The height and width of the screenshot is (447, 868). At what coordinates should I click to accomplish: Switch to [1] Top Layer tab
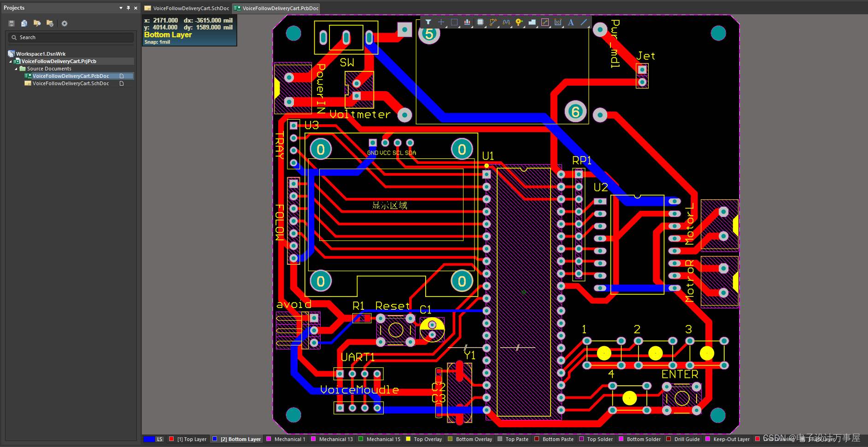188,439
